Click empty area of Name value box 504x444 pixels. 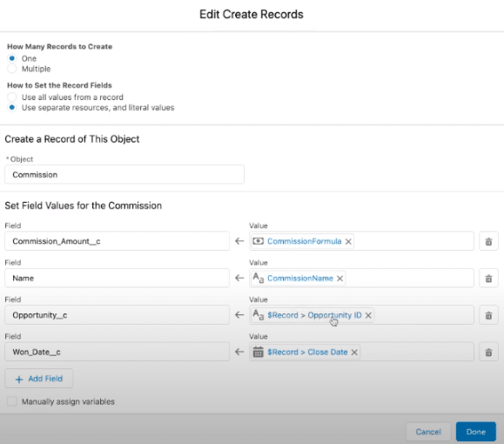click(409, 278)
